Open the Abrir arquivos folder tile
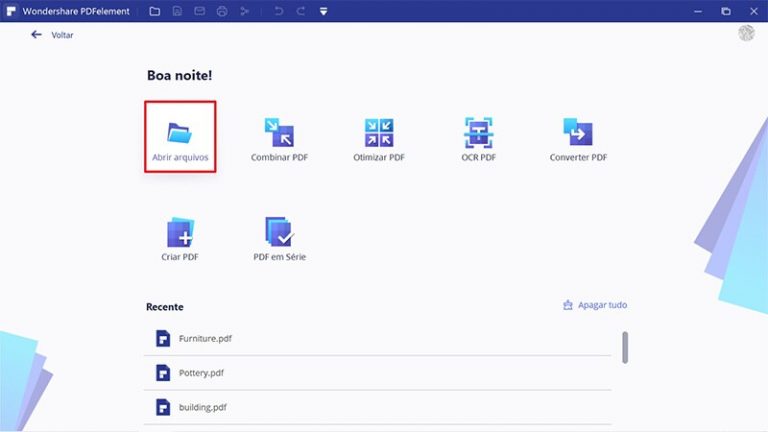Image resolution: width=768 pixels, height=432 pixels. pyautogui.click(x=180, y=137)
